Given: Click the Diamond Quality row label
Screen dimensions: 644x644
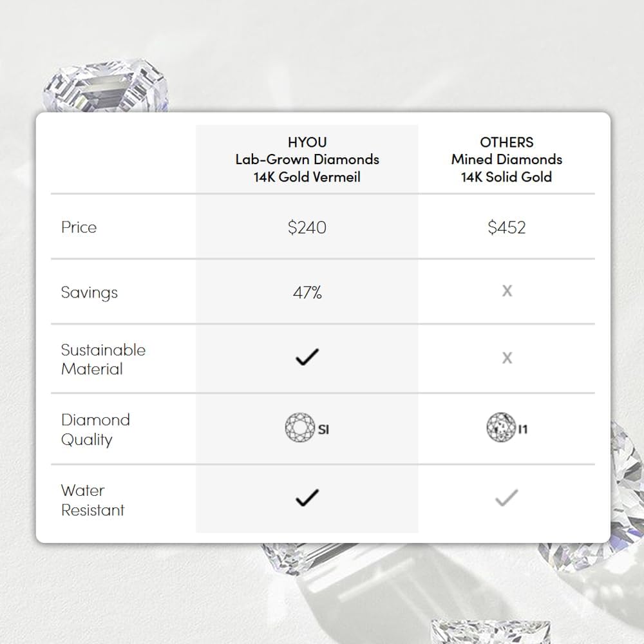Looking at the screenshot, I should [95, 430].
